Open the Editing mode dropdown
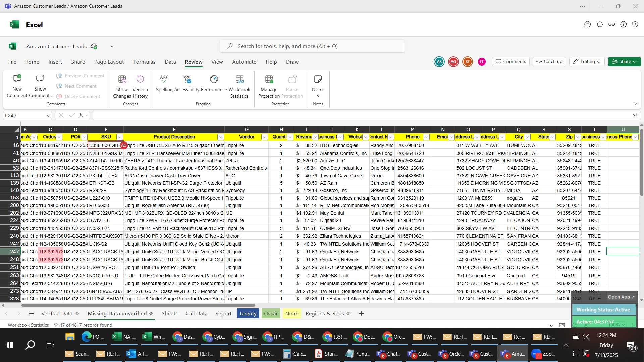644x362 pixels. [x=587, y=62]
